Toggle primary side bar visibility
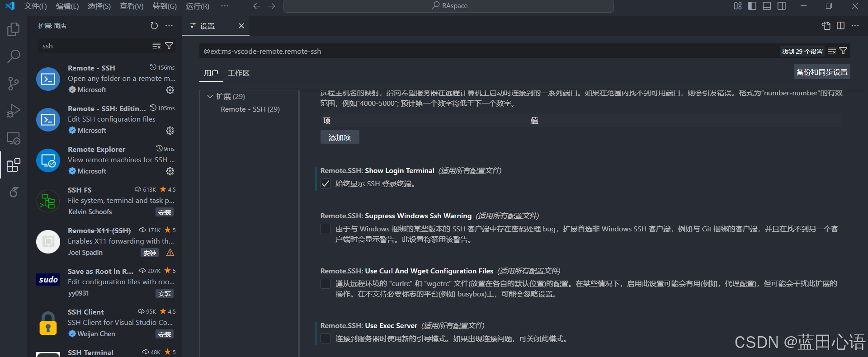This screenshot has height=357, width=868. click(x=752, y=6)
